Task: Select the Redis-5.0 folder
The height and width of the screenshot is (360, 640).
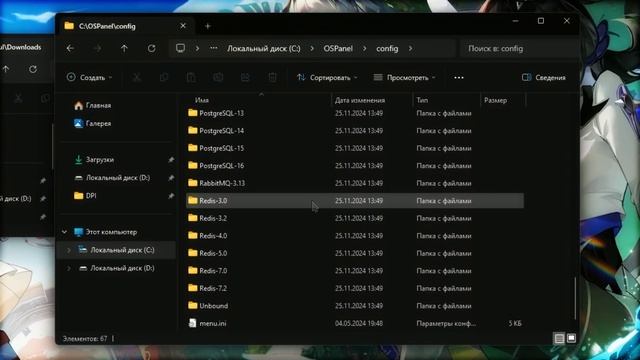Action: pyautogui.click(x=355, y=253)
